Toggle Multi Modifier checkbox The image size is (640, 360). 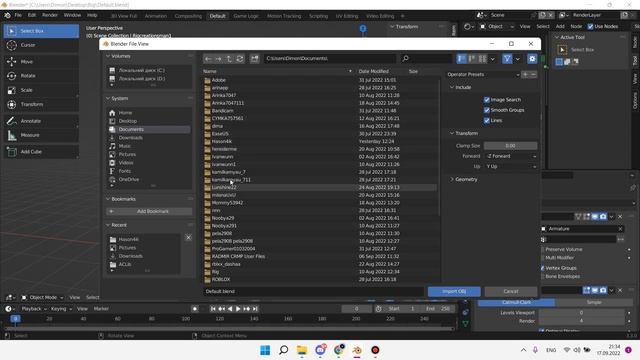[542, 258]
